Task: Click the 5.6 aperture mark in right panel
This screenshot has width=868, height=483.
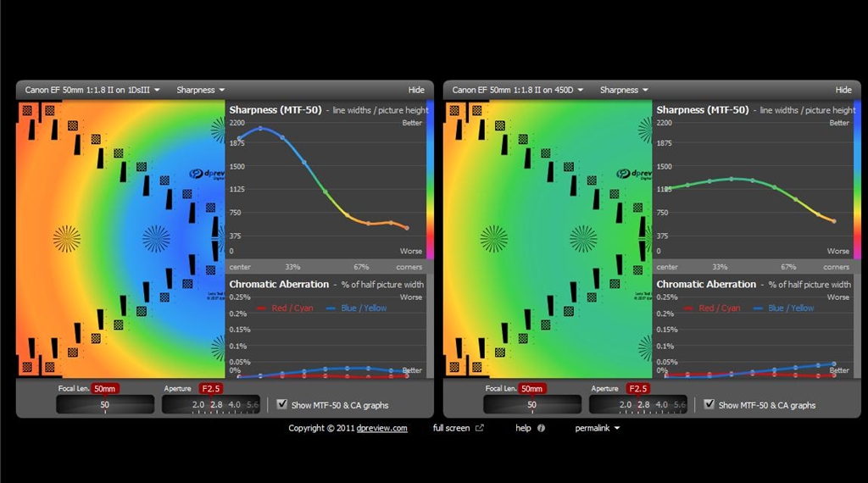Action: pos(680,404)
